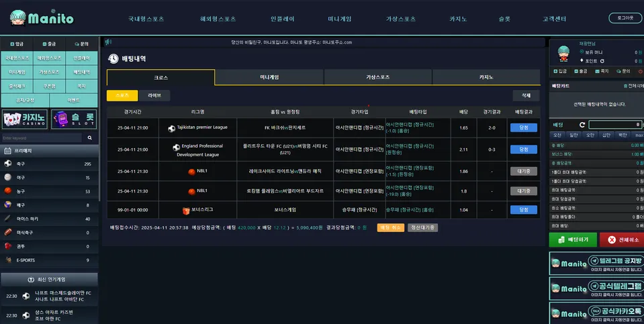Screen dimensions: 644x324
Task: Click the 전체삭제 trash icon in bet cart
Action: (x=625, y=86)
